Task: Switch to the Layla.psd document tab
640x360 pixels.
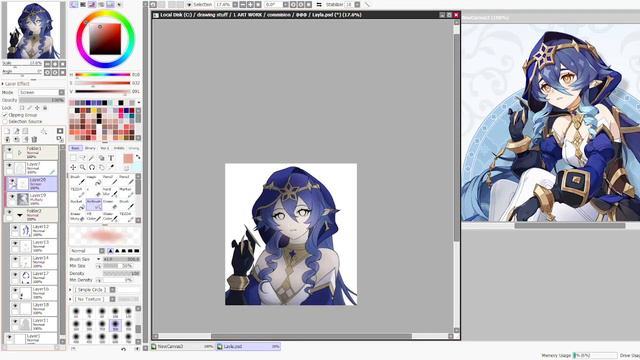Action: tap(248, 347)
